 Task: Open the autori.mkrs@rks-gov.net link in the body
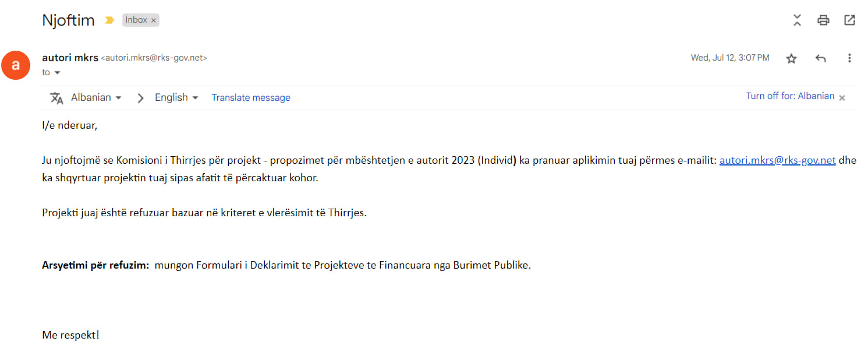778,160
